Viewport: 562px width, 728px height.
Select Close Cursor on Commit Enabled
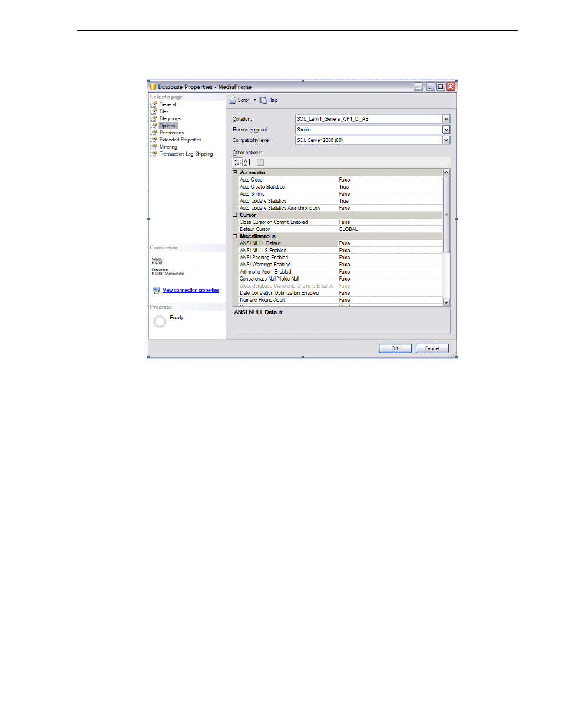340,222
